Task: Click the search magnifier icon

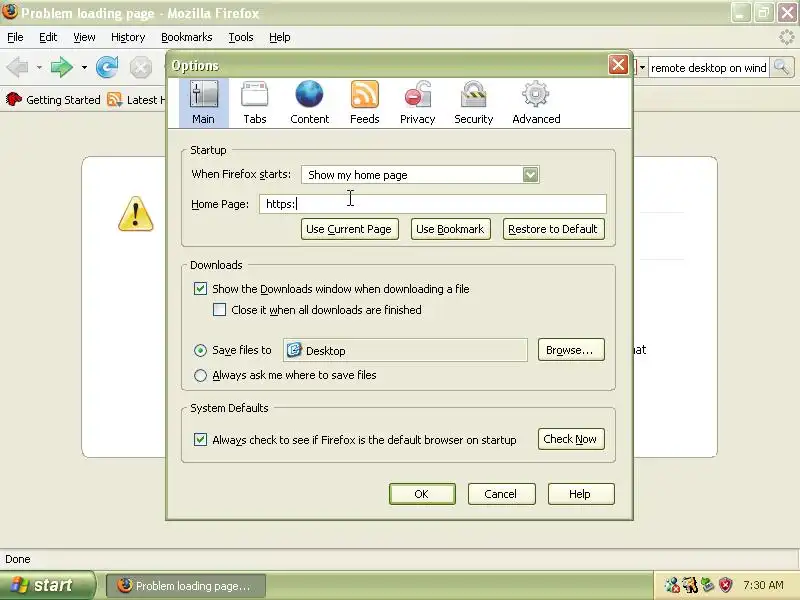Action: [x=781, y=67]
